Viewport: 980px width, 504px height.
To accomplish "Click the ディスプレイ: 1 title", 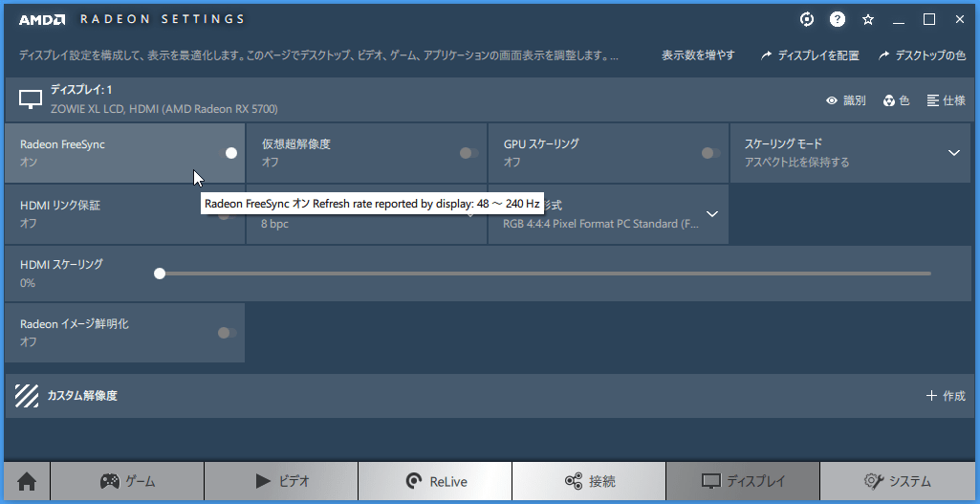I will coord(81,90).
